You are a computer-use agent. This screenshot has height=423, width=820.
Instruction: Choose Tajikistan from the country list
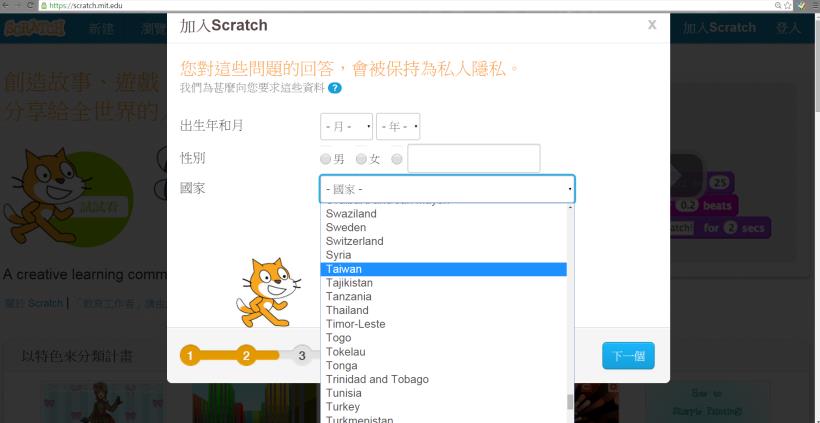[443, 283]
